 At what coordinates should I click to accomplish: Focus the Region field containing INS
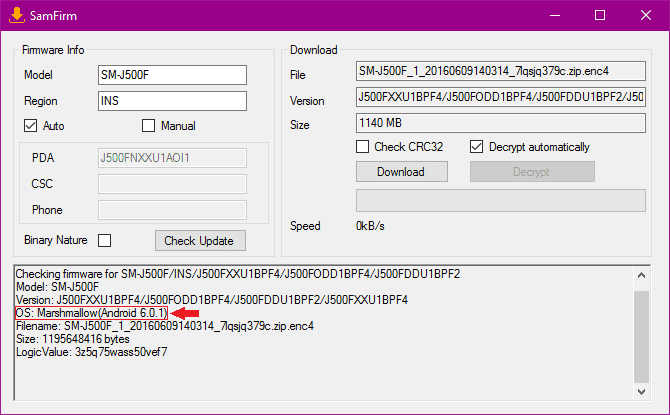172,101
